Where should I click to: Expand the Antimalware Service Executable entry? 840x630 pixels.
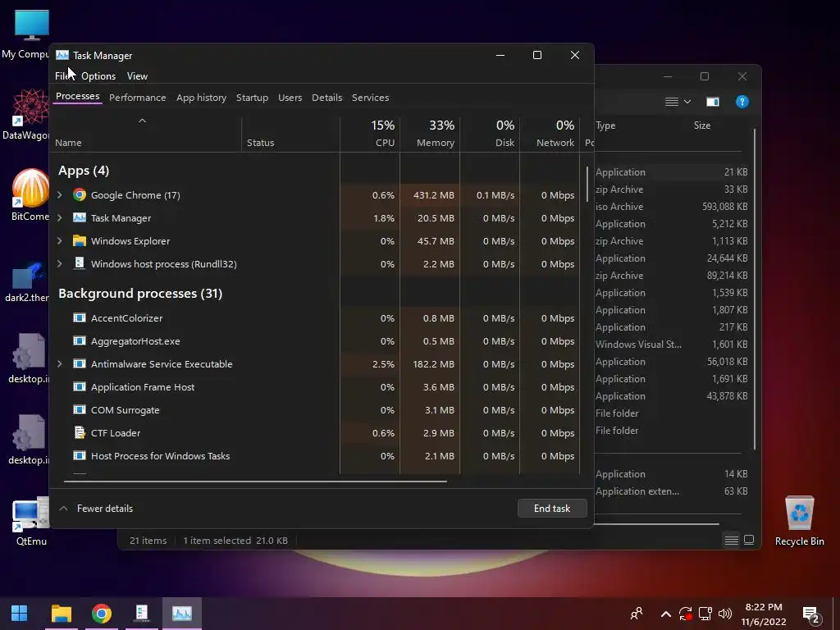pyautogui.click(x=59, y=363)
